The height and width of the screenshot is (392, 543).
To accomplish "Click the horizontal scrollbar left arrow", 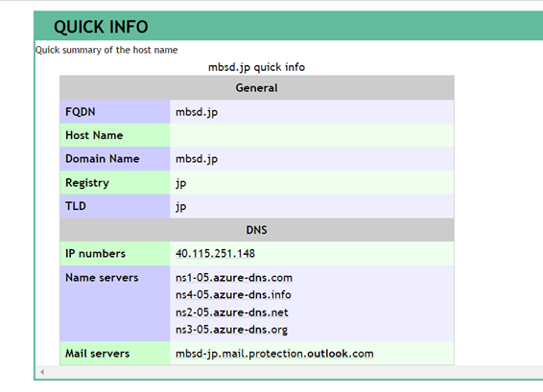I will [42, 372].
